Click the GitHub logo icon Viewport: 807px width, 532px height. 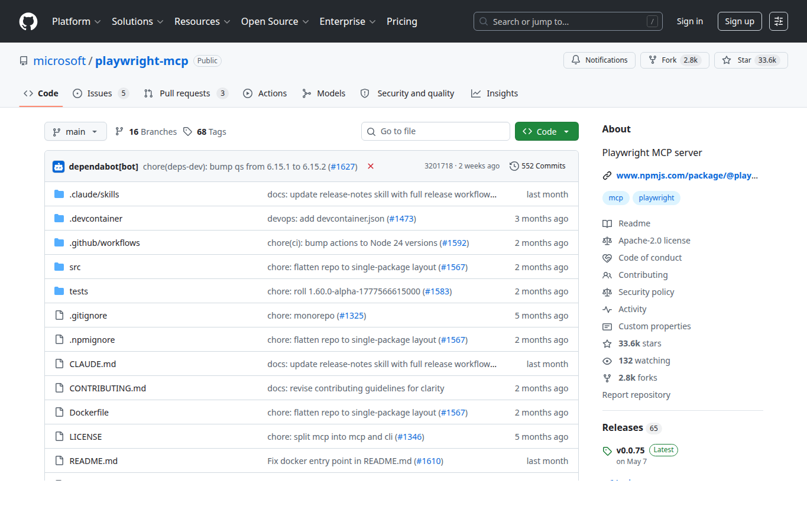[28, 21]
